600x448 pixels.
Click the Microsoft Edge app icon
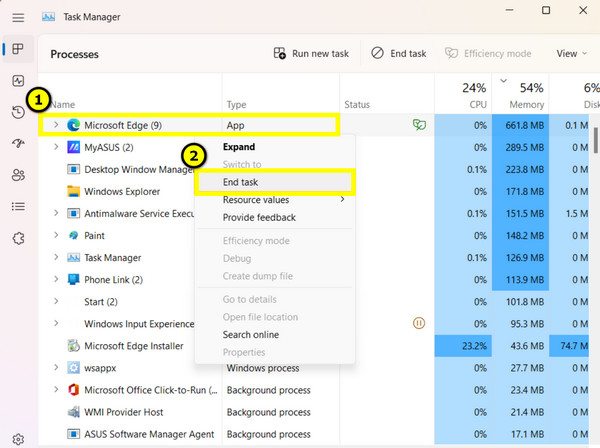pos(73,125)
